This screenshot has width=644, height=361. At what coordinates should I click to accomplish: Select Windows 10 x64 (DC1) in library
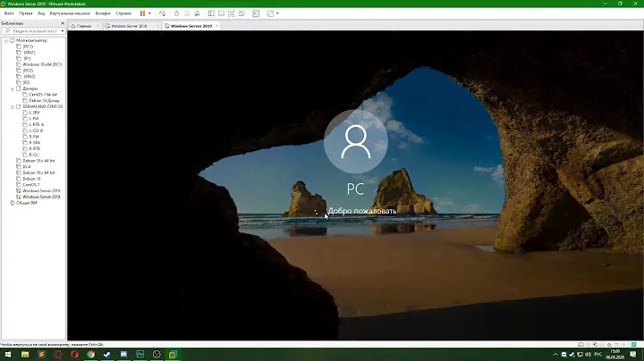pyautogui.click(x=43, y=65)
